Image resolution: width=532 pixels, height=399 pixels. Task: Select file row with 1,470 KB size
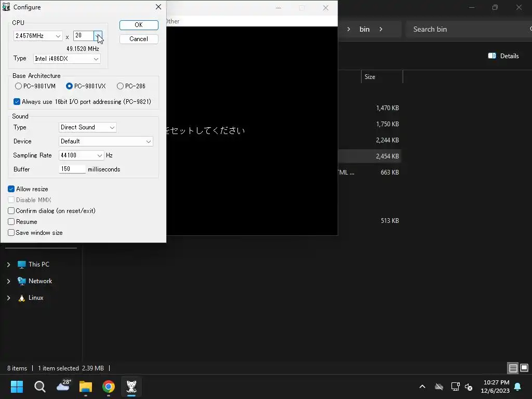tap(369, 108)
